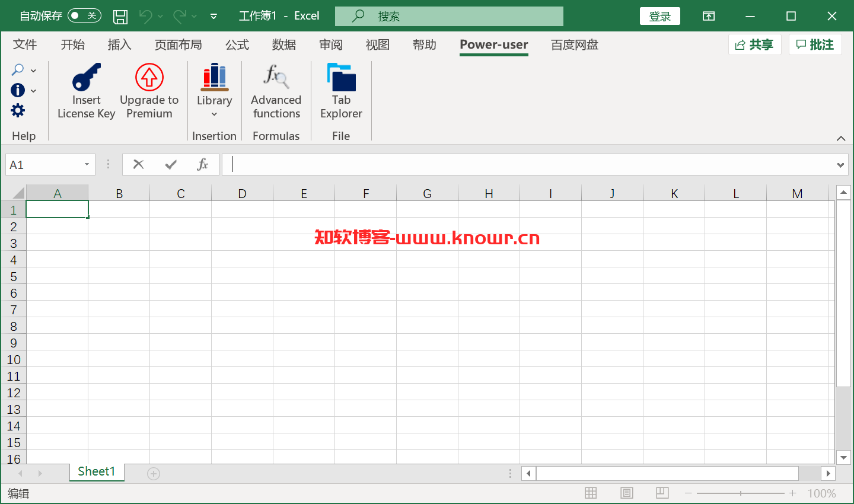854x504 pixels.
Task: Go to previous sheet with left arrow
Action: tap(21, 473)
